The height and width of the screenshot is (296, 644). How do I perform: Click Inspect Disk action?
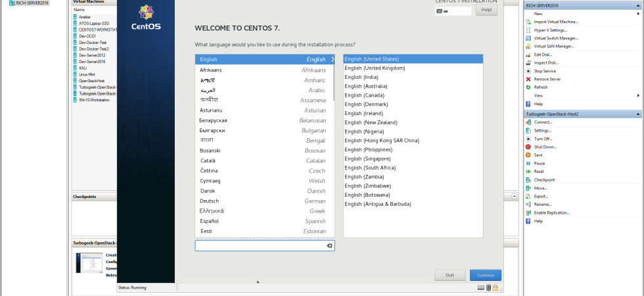tap(546, 63)
